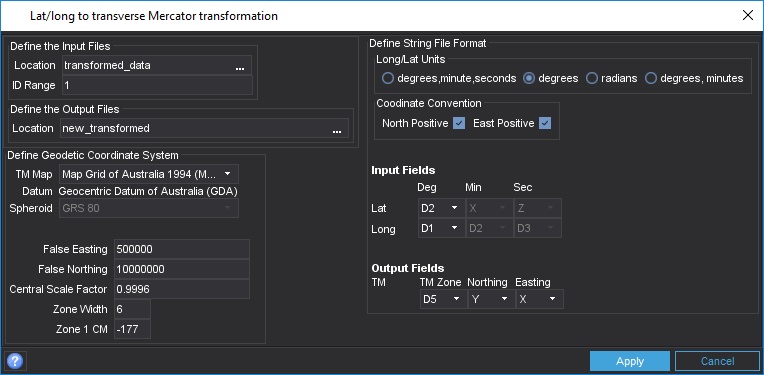Browse for output location with ellipsis button
764x375 pixels.
337,129
